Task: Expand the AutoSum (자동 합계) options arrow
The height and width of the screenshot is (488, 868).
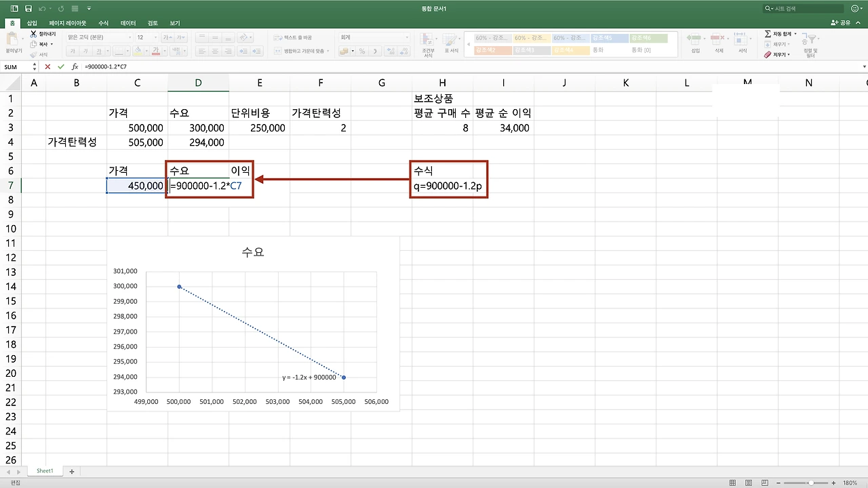Action: tap(795, 34)
